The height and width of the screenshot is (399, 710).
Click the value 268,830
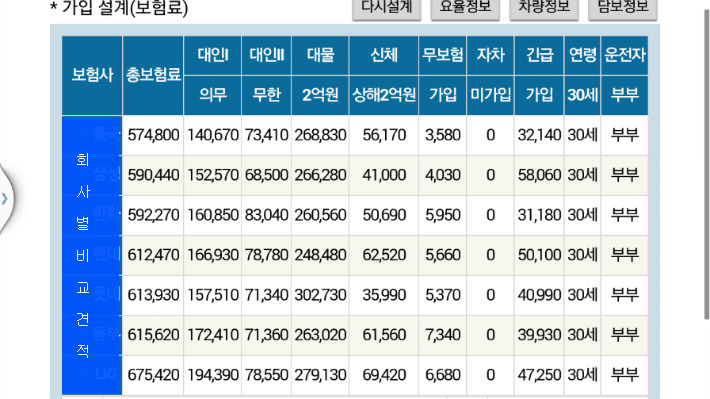[x=320, y=135]
